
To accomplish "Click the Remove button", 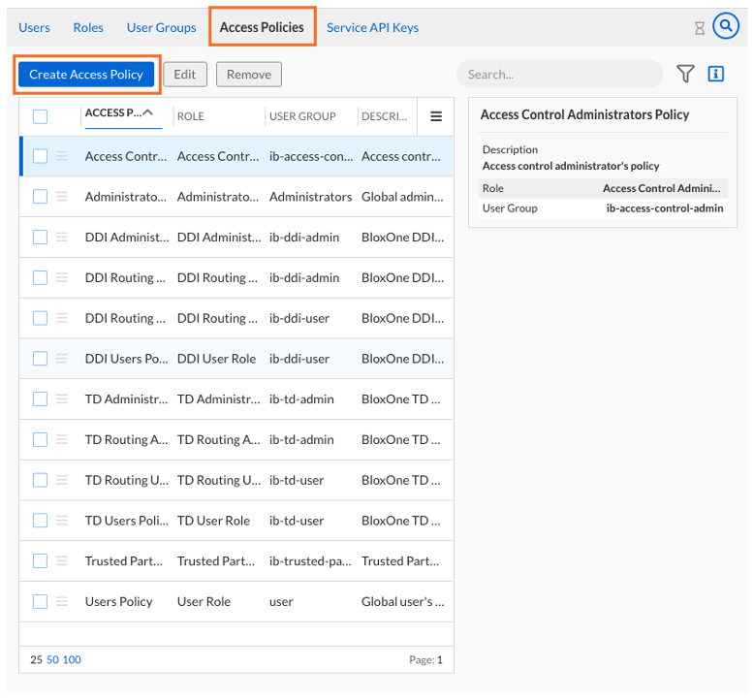I will coord(249,74).
